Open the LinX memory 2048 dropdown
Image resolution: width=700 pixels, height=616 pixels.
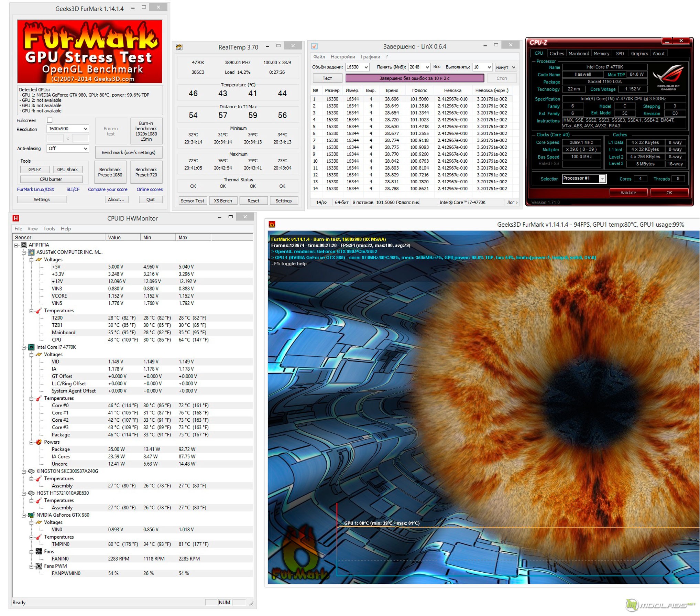tap(419, 67)
